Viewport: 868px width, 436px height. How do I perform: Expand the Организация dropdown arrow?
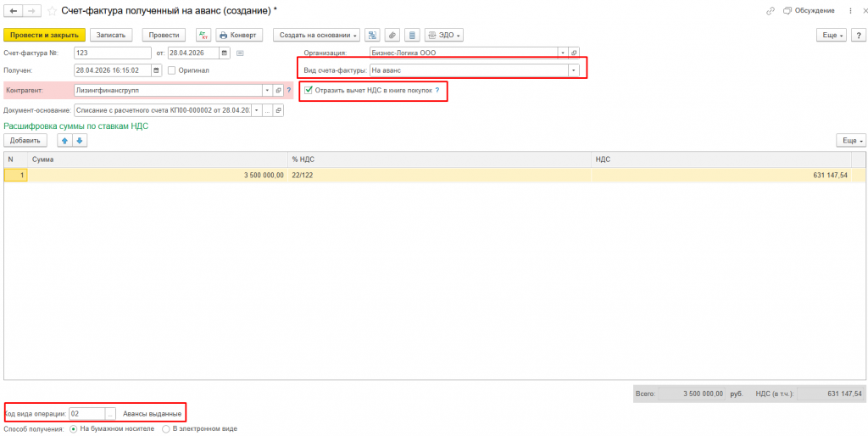click(x=563, y=53)
